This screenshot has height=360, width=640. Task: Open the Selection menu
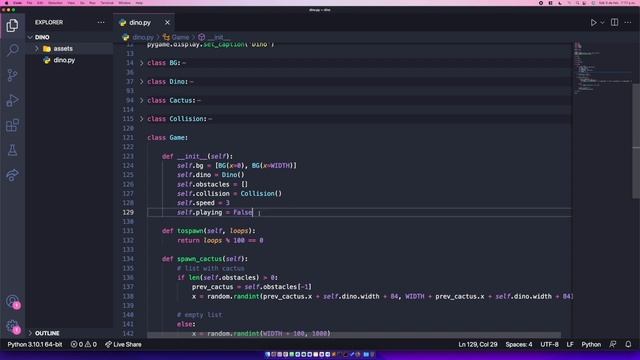point(55,3)
